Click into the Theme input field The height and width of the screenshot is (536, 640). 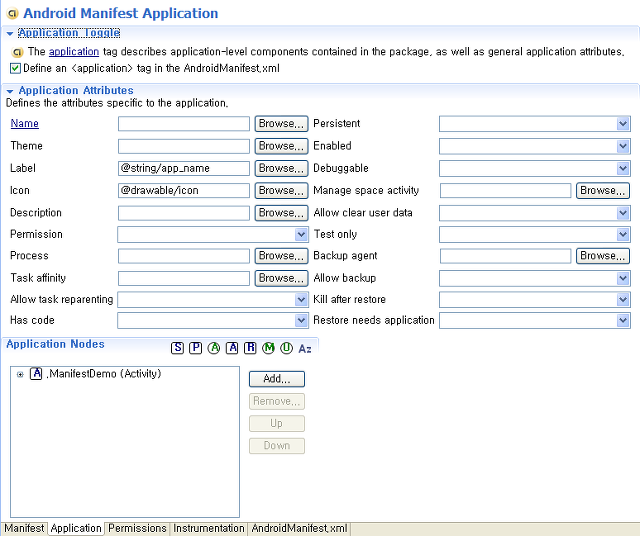click(x=184, y=146)
